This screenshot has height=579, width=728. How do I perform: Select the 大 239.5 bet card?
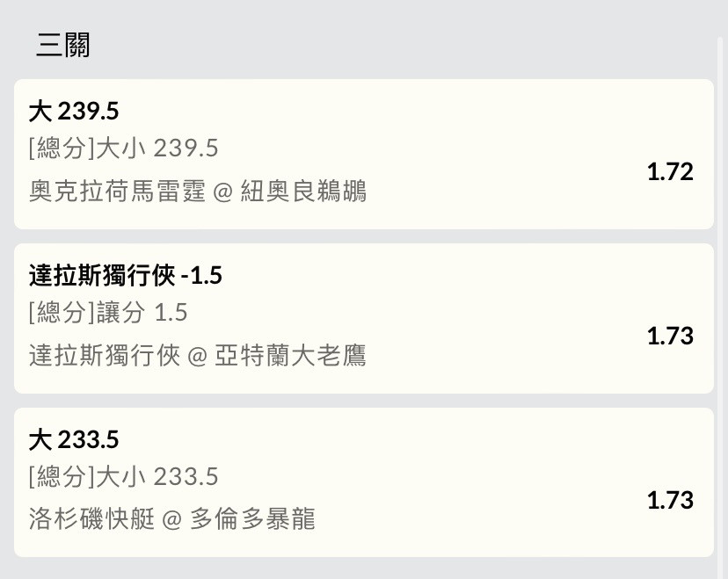pos(363,154)
